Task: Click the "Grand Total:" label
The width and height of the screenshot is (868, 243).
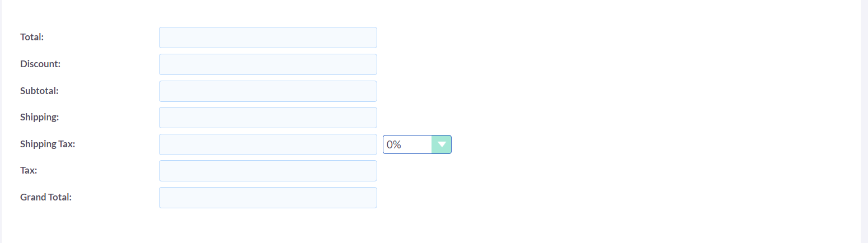Action: click(46, 198)
